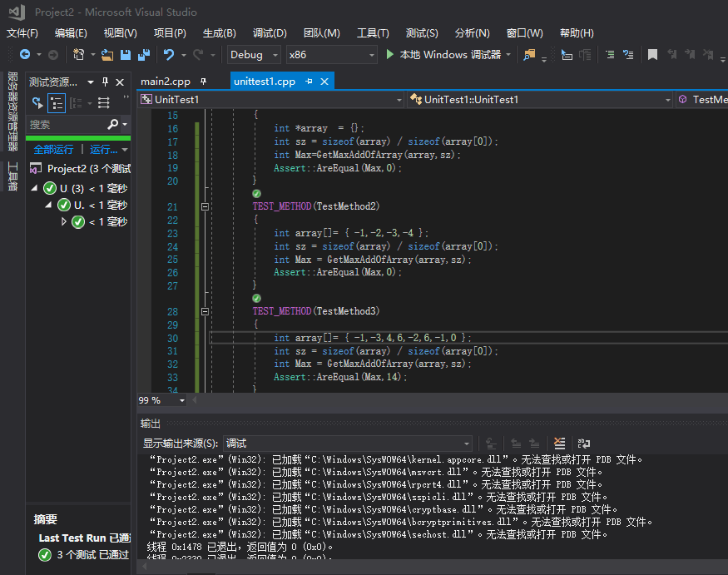
Task: Click the passed checkmark above TestMethod3
Action: click(x=256, y=298)
